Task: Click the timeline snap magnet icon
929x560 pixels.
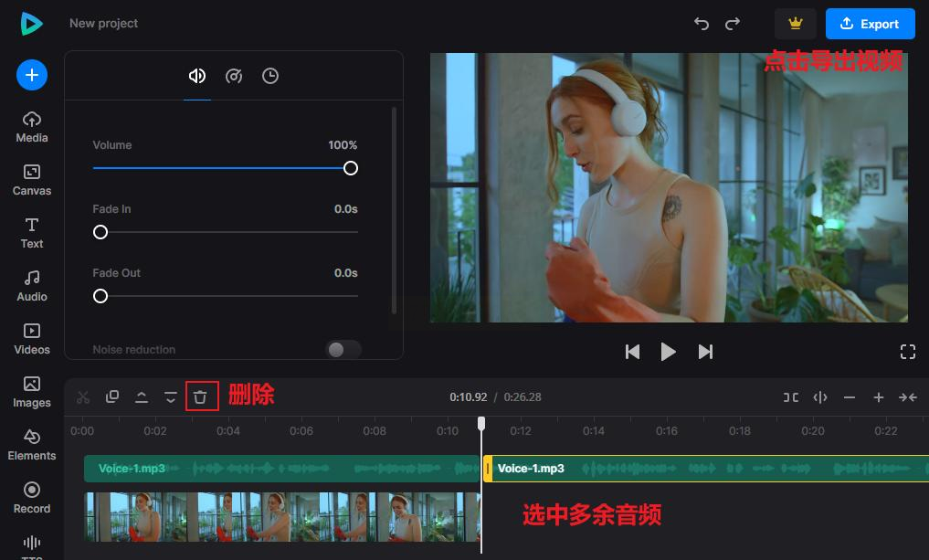Action: 790,397
